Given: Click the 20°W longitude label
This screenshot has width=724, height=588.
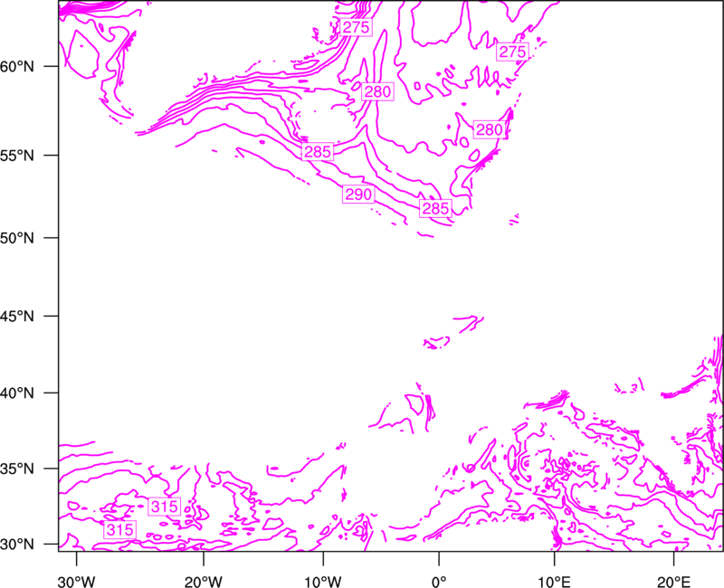Looking at the screenshot, I should [204, 582].
